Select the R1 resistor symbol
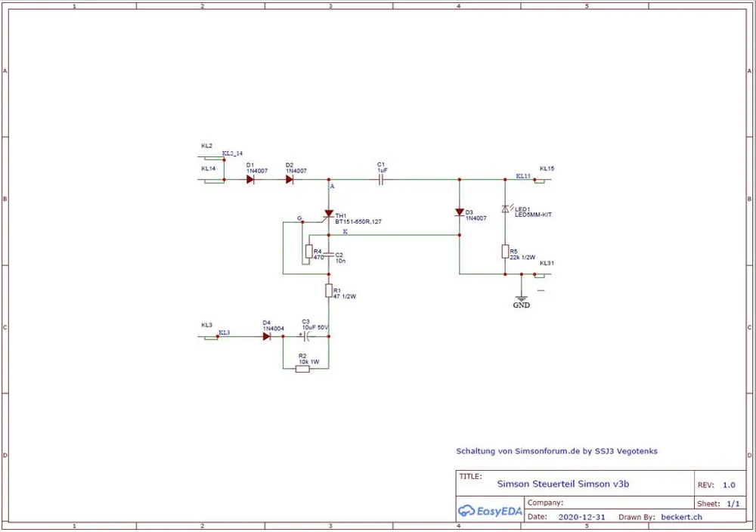Image resolution: width=756 pixels, height=532 pixels. [329, 291]
